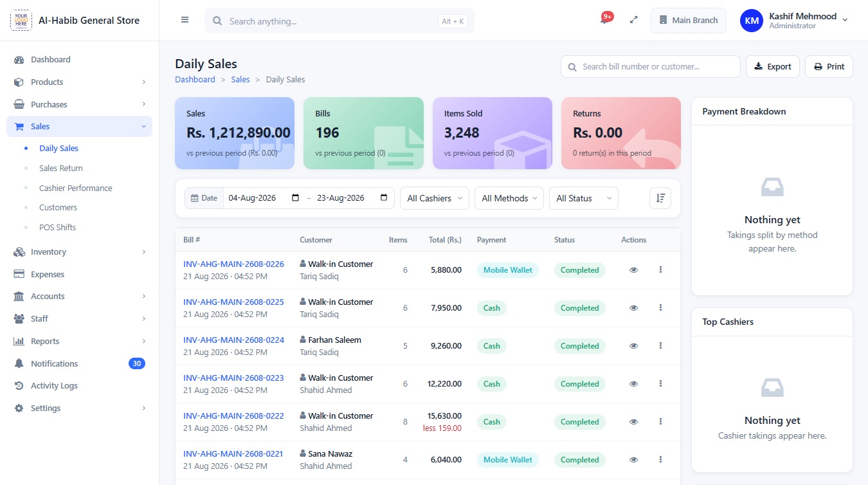Expand the Products sidebar menu
Viewport: 868px width, 485px height.
pyautogui.click(x=79, y=82)
